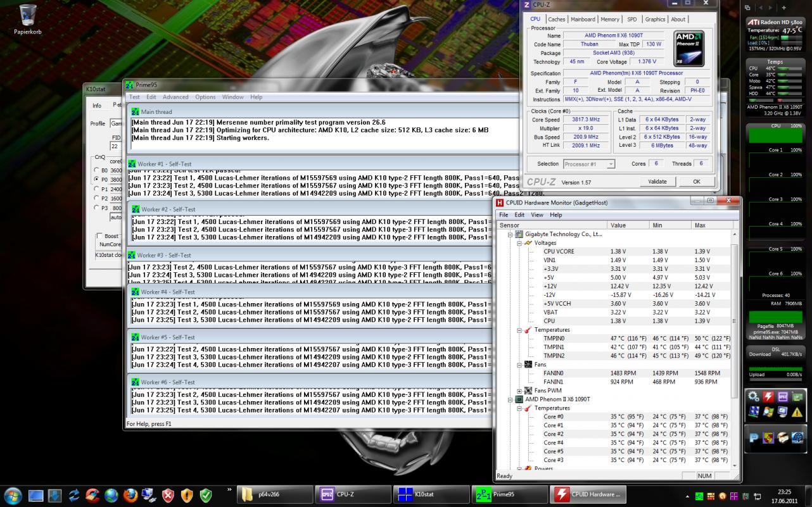Collapse the AMD Phenom II X6 1090T node
This screenshot has width=812, height=507.
point(511,399)
